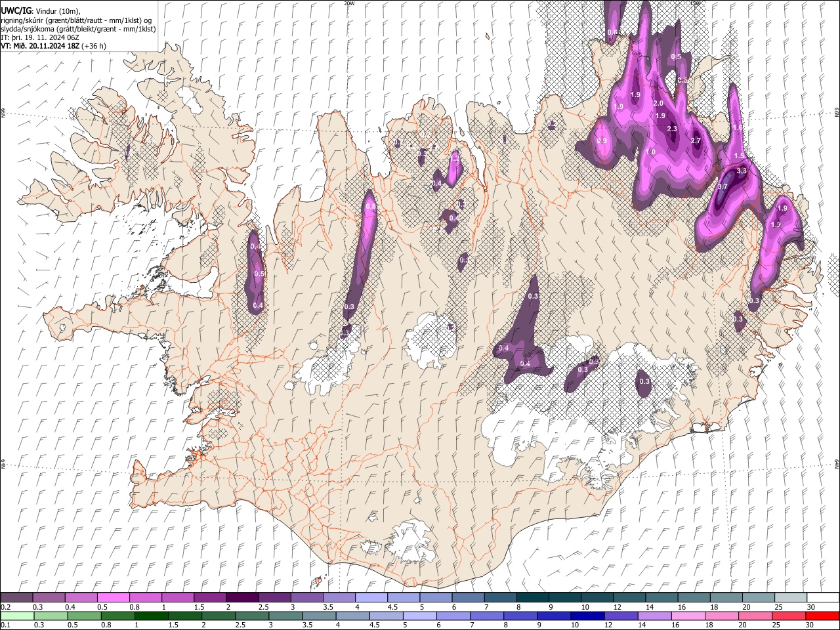840x630 pixels.
Task: Click the 2.7 snowfall value on the map
Action: [x=696, y=141]
